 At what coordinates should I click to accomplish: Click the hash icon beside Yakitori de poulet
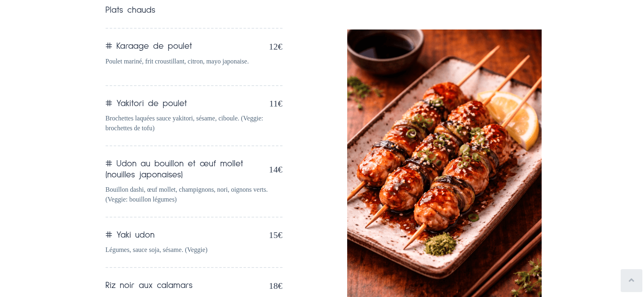(x=108, y=104)
